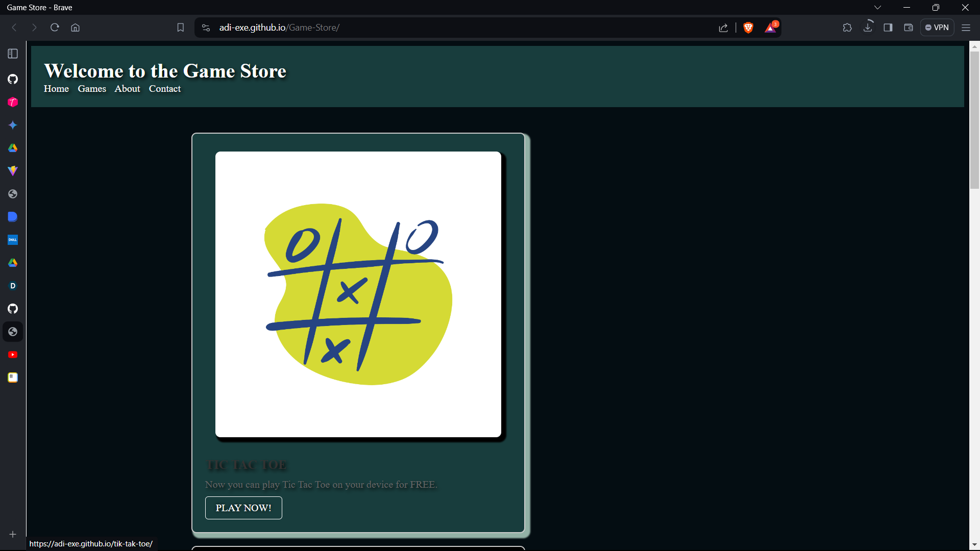Go to Games navigation link
Image resolution: width=980 pixels, height=551 pixels.
[92, 89]
